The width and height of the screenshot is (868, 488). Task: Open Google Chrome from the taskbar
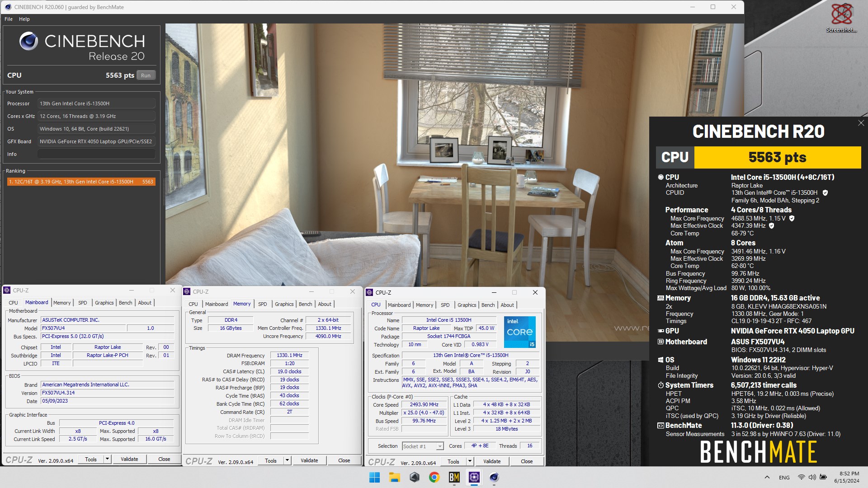[x=434, y=477]
